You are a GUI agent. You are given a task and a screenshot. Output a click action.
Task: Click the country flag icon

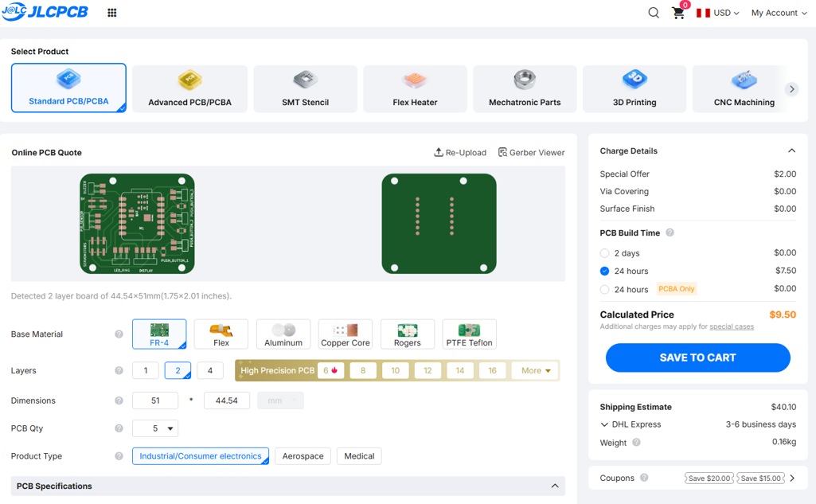click(x=704, y=13)
